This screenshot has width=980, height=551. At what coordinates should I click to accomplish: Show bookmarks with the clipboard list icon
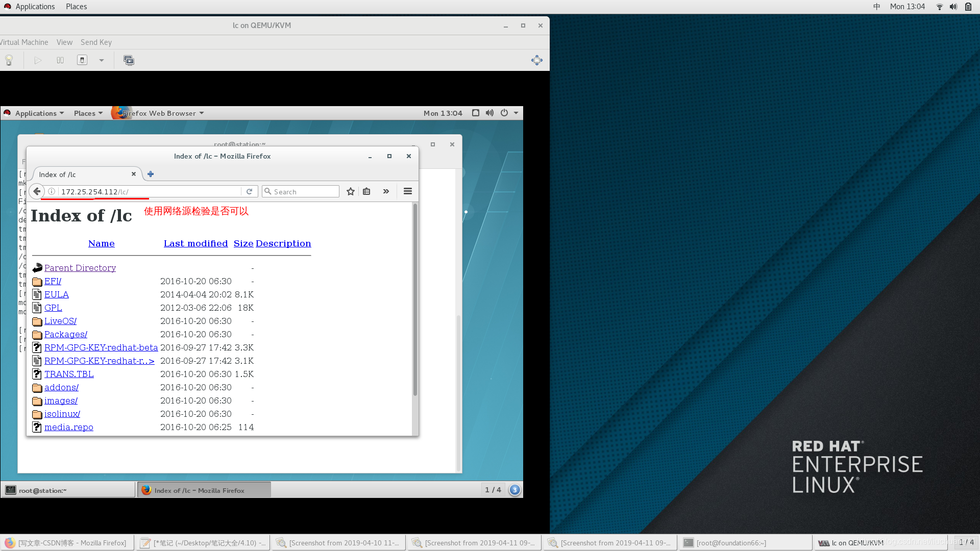click(x=366, y=191)
